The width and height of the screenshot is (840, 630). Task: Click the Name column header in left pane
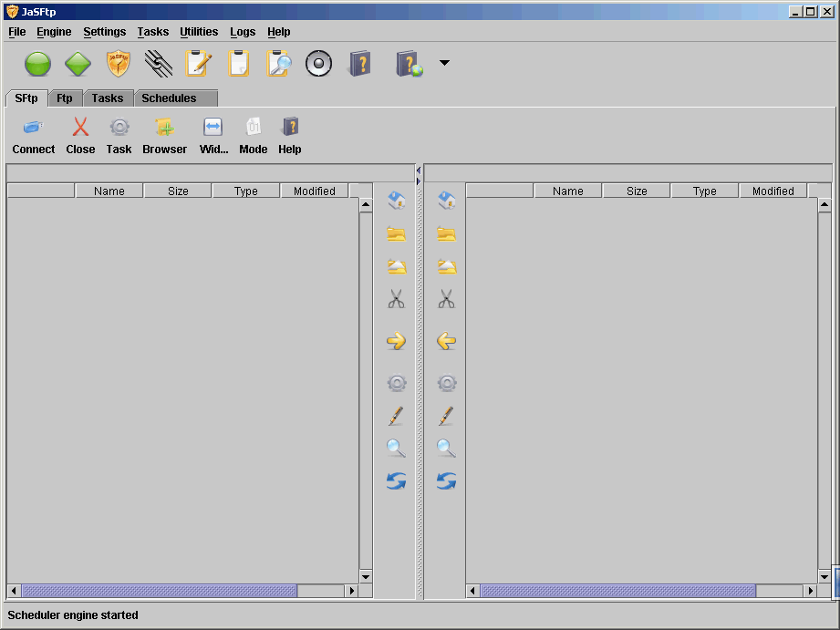point(109,191)
